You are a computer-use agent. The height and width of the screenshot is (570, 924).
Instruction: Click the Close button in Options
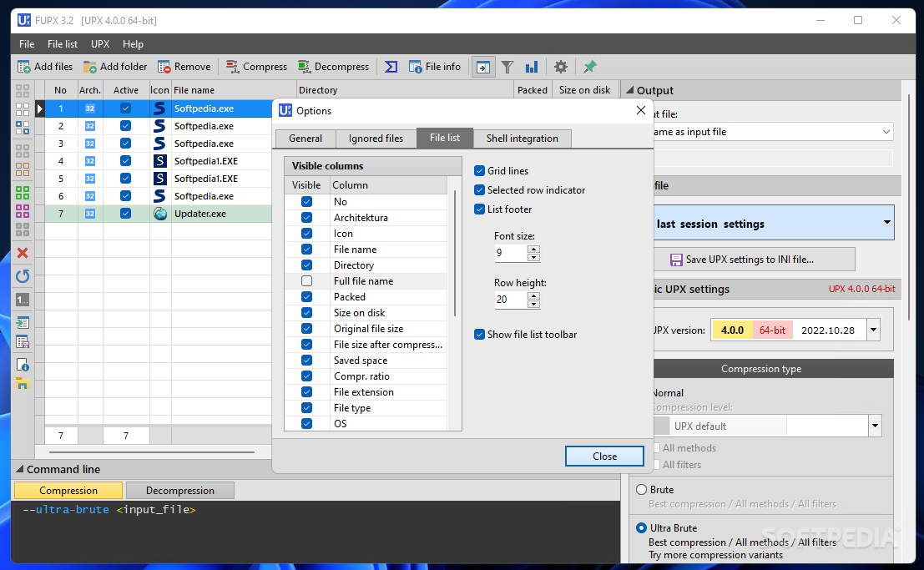click(x=604, y=457)
